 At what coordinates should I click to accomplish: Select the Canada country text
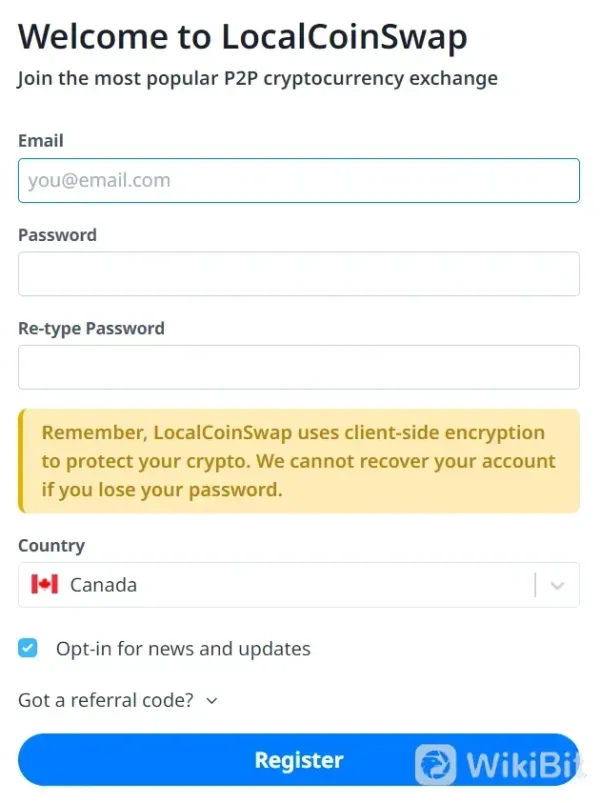tap(103, 585)
